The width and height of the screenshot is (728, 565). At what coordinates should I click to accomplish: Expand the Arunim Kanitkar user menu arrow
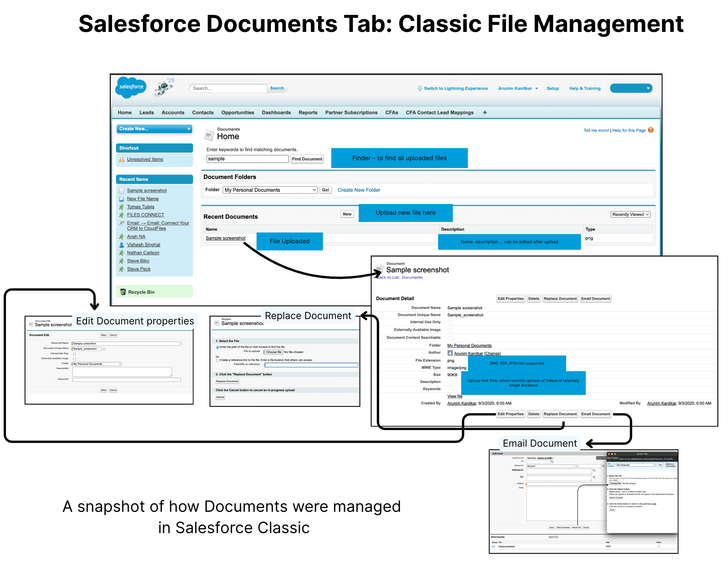[536, 89]
